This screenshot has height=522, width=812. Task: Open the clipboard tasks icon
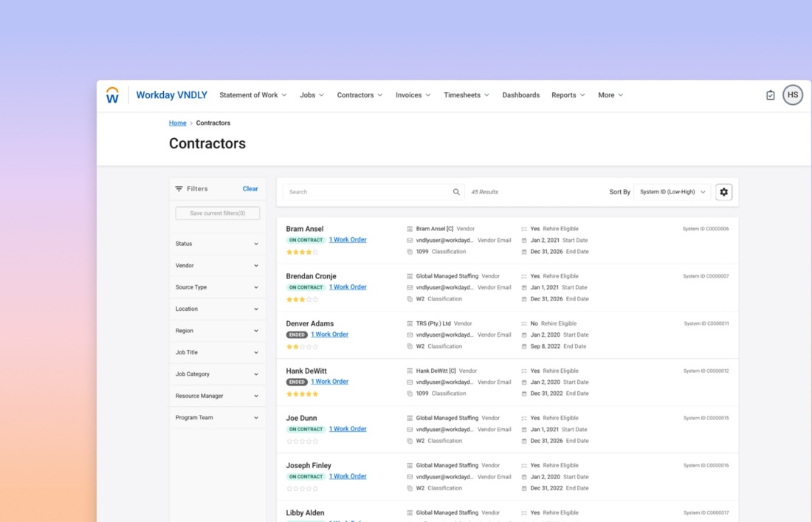coord(770,95)
